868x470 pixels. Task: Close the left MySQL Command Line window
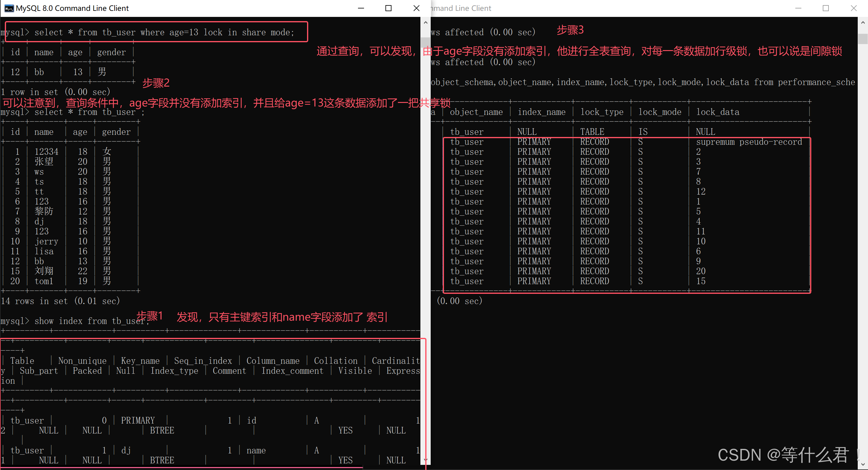point(416,8)
